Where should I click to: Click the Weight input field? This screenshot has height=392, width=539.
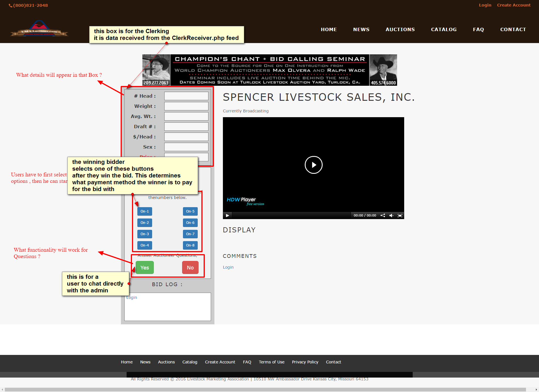(186, 106)
